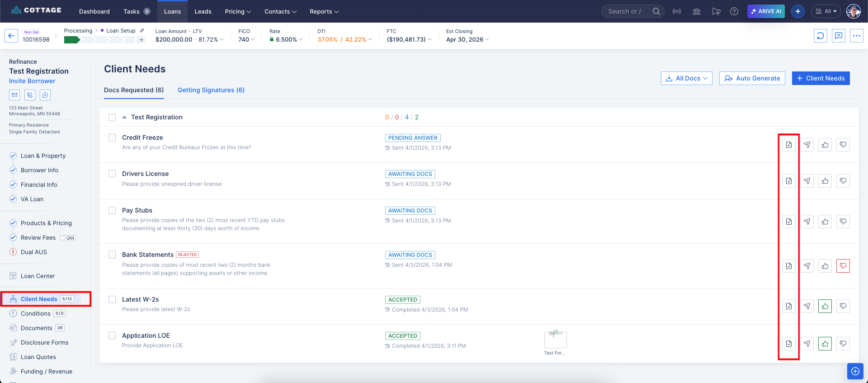868x383 pixels.
Task: Select the Credit Freeze checkbox
Action: click(112, 137)
